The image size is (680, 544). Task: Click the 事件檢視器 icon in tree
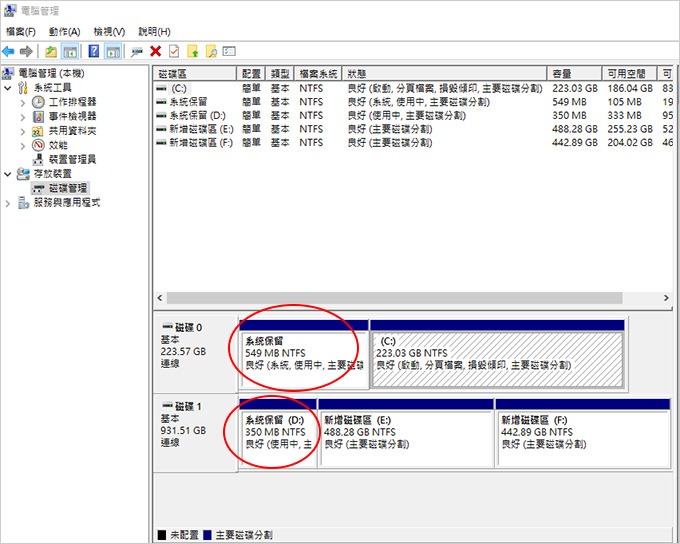click(x=38, y=117)
